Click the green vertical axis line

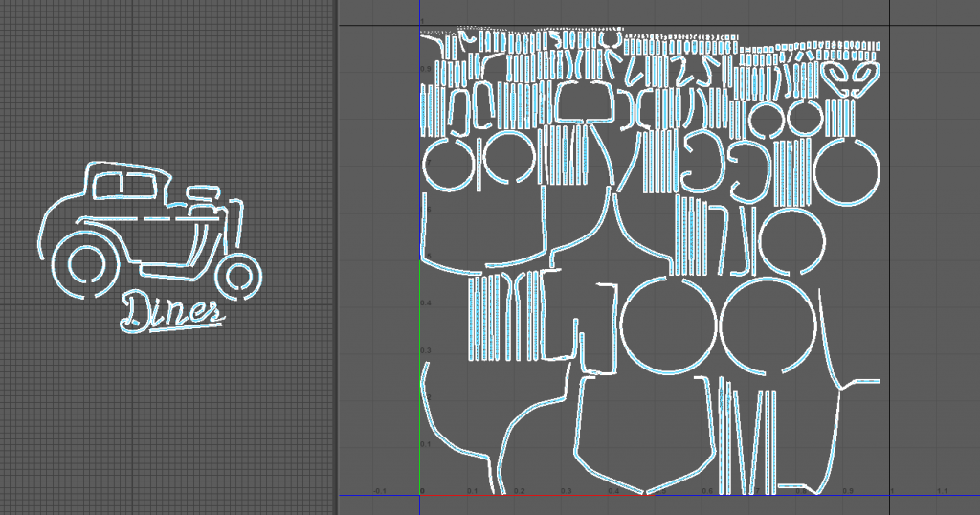(421, 383)
